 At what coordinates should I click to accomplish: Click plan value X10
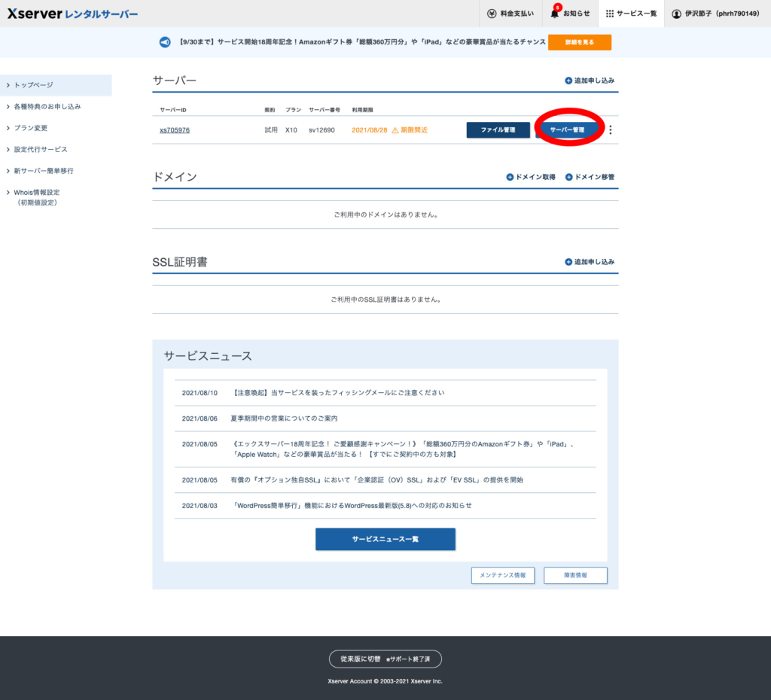click(291, 130)
